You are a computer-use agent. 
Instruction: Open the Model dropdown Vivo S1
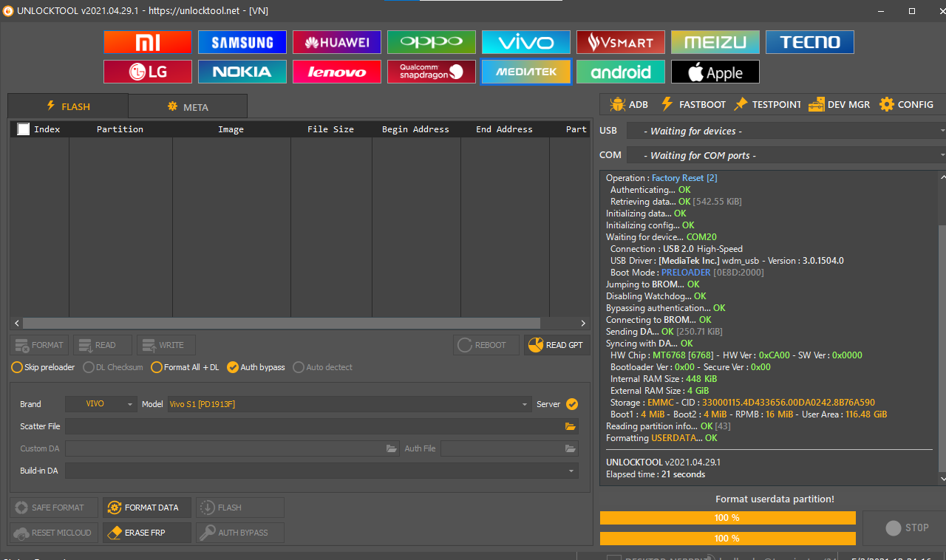(x=350, y=404)
